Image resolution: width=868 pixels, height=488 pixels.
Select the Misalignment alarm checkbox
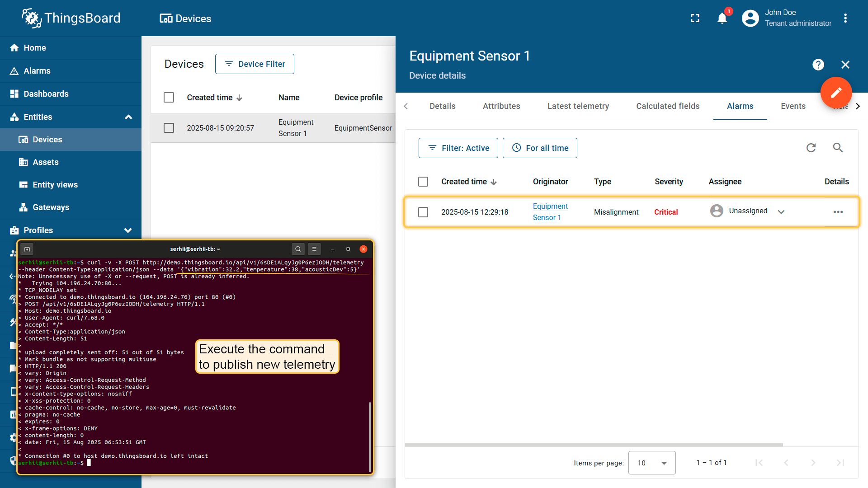(423, 212)
